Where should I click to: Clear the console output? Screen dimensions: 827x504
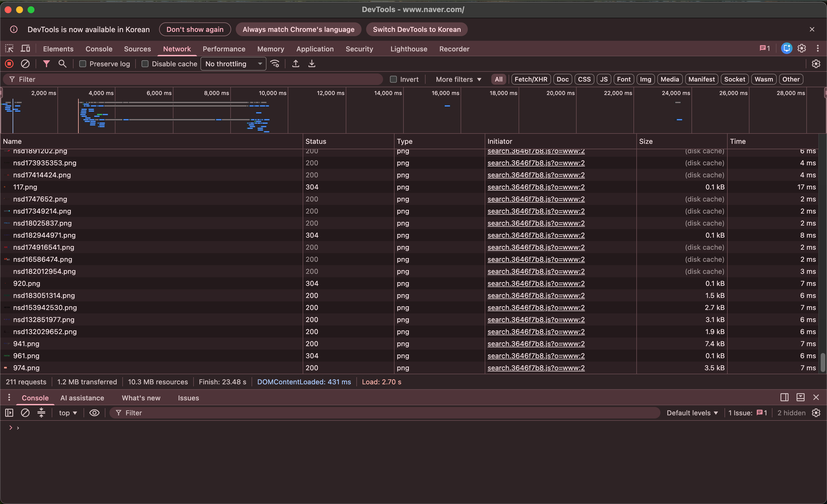click(25, 413)
